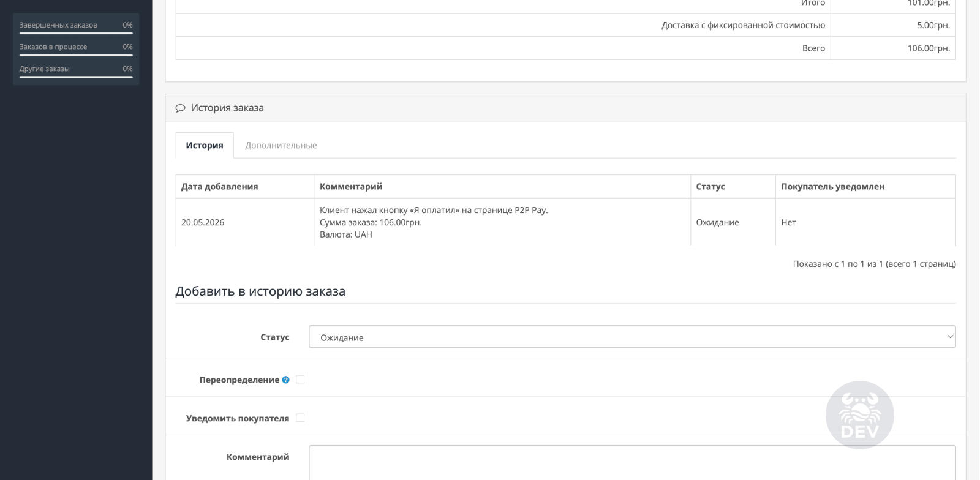Open the Статус dropdown showing Ожидание
The height and width of the screenshot is (480, 980).
click(x=632, y=337)
